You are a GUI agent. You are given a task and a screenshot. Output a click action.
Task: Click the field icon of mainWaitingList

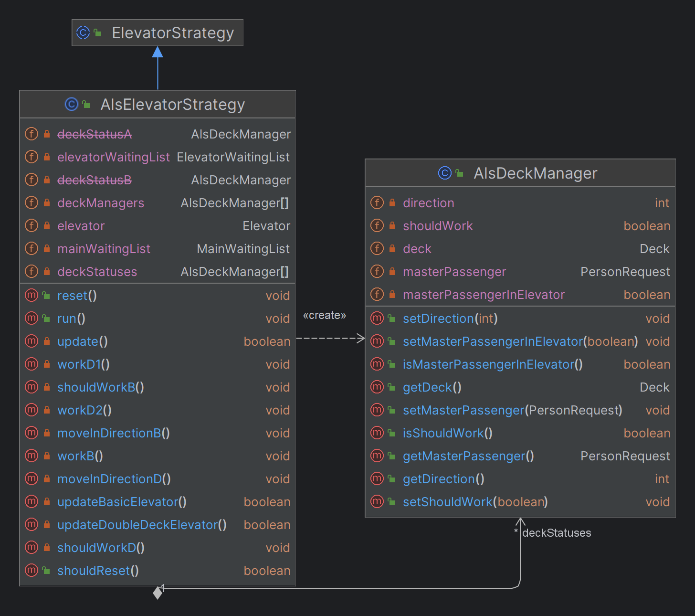(32, 248)
